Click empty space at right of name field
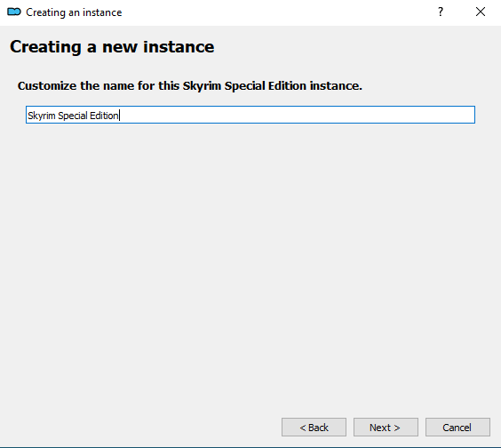Screen dimensions: 501x448 coord(298,115)
